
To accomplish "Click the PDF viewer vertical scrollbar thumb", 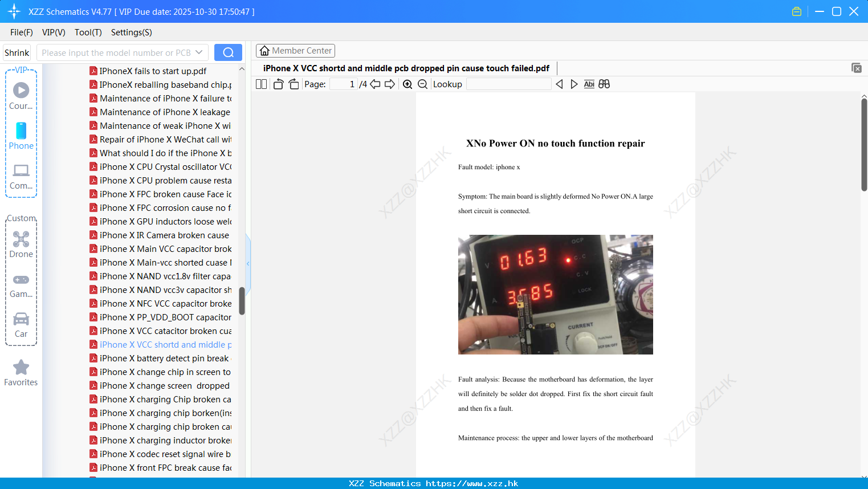I will pyautogui.click(x=864, y=145).
